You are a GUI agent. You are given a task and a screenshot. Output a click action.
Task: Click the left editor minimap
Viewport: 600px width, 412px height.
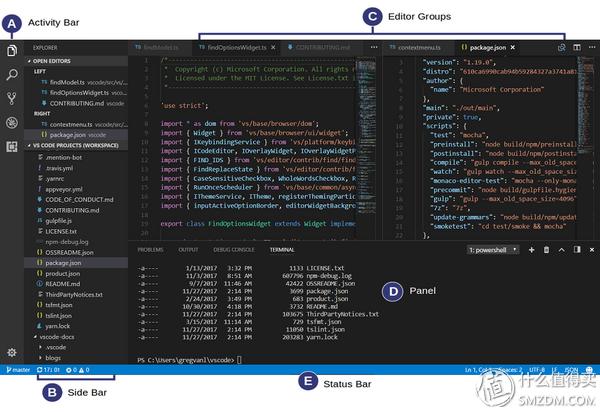(x=365, y=149)
